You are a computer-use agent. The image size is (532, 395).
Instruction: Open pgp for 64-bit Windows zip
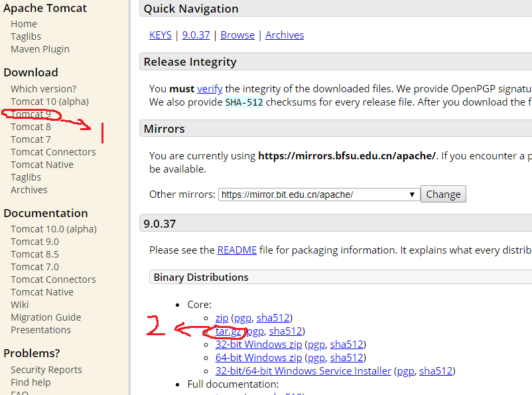[x=316, y=358]
